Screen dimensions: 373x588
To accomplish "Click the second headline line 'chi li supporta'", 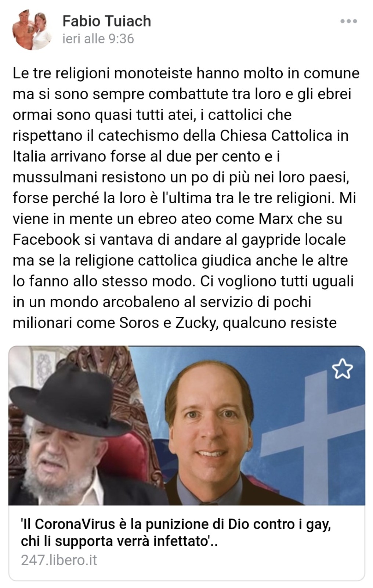I will [119, 541].
